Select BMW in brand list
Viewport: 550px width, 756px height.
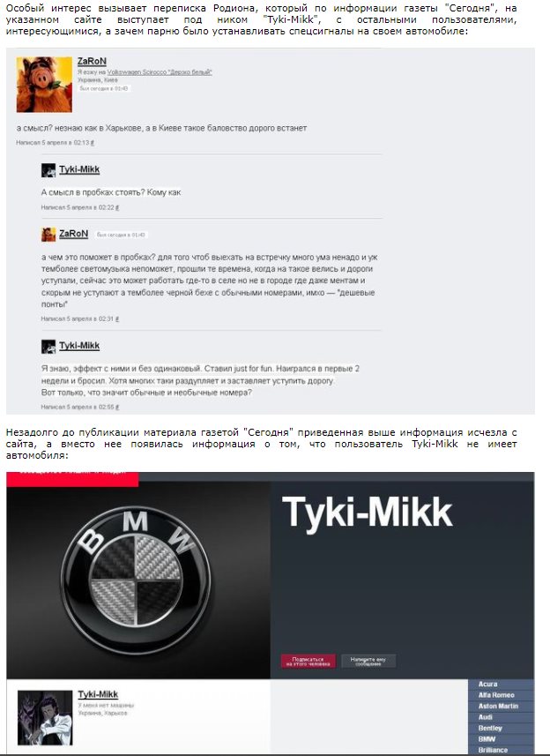487,739
